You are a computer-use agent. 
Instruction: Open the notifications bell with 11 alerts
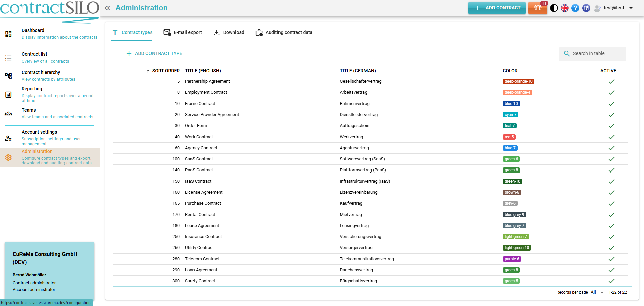[x=538, y=8]
